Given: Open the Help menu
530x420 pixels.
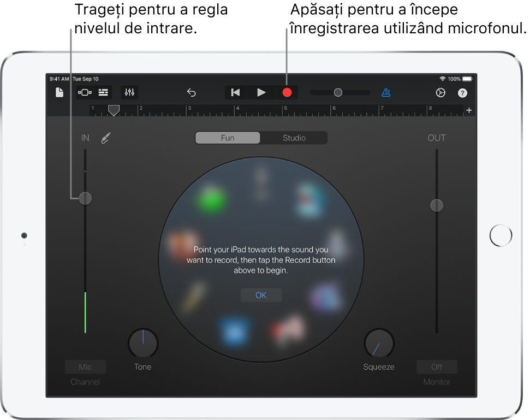Looking at the screenshot, I should click(462, 92).
